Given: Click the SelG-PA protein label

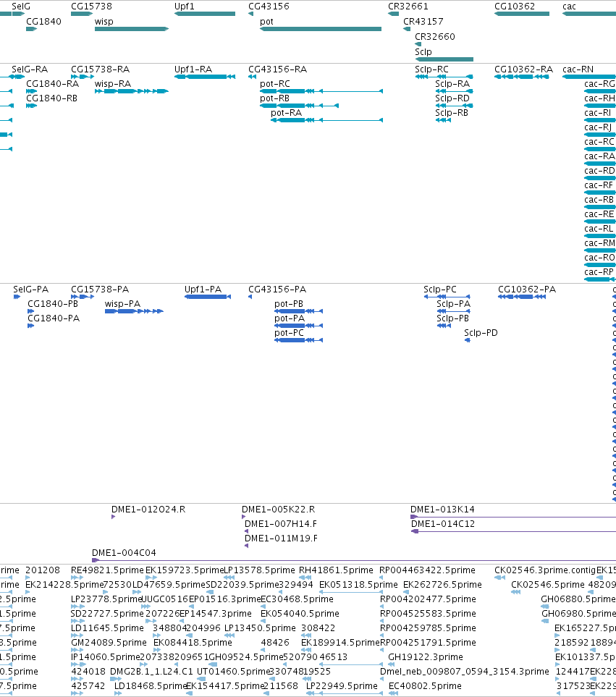Looking at the screenshot, I should (x=30, y=290).
